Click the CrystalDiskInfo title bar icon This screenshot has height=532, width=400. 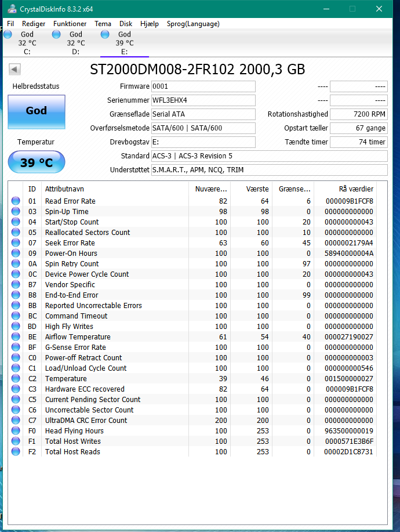[x=12, y=9]
